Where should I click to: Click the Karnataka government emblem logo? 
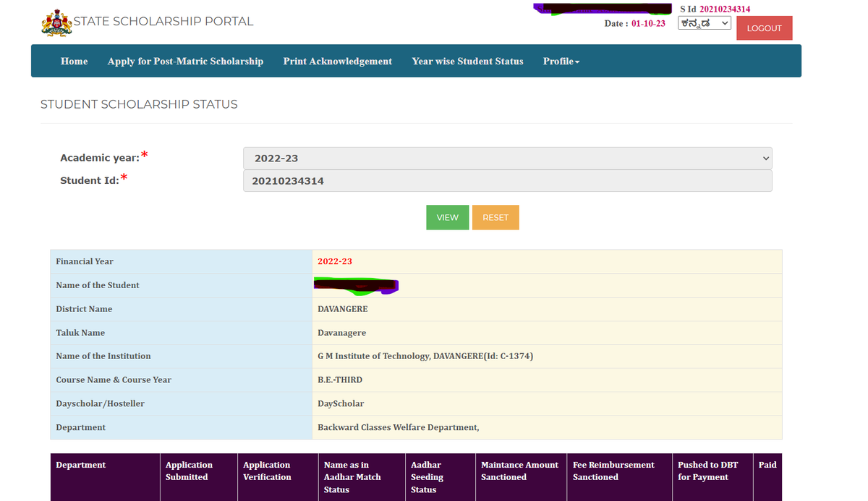point(56,22)
